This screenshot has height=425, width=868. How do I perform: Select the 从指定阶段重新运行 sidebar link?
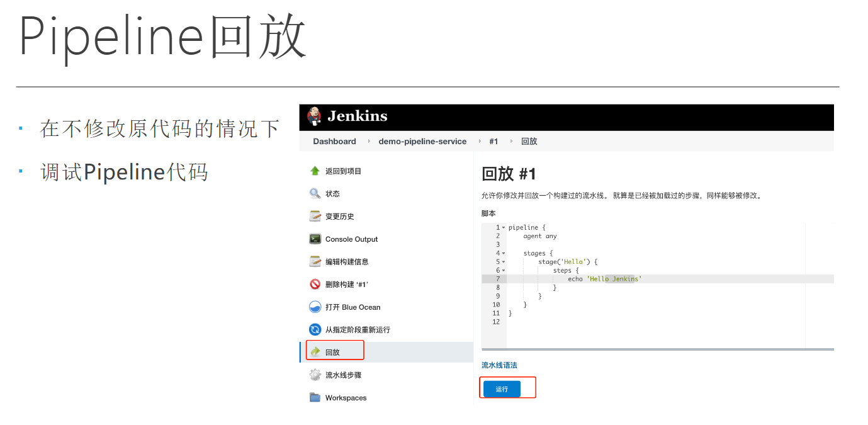[x=358, y=330]
